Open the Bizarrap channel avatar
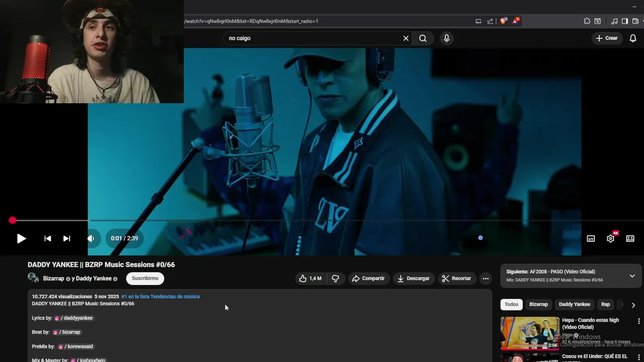 33,278
